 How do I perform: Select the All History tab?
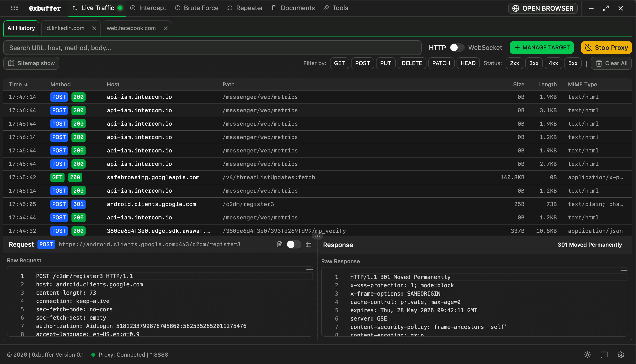point(21,28)
